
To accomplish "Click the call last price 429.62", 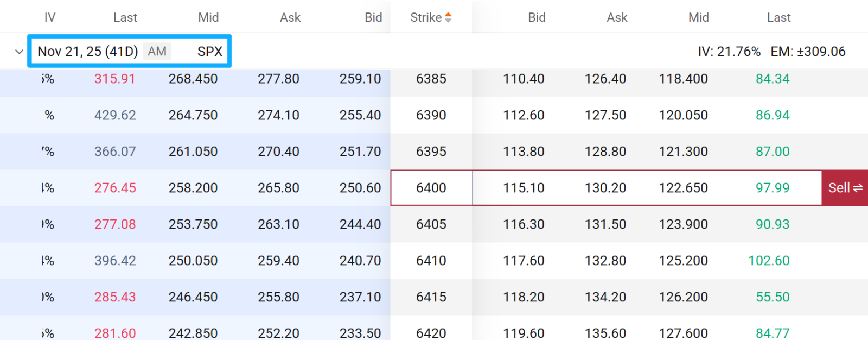I will (x=115, y=115).
